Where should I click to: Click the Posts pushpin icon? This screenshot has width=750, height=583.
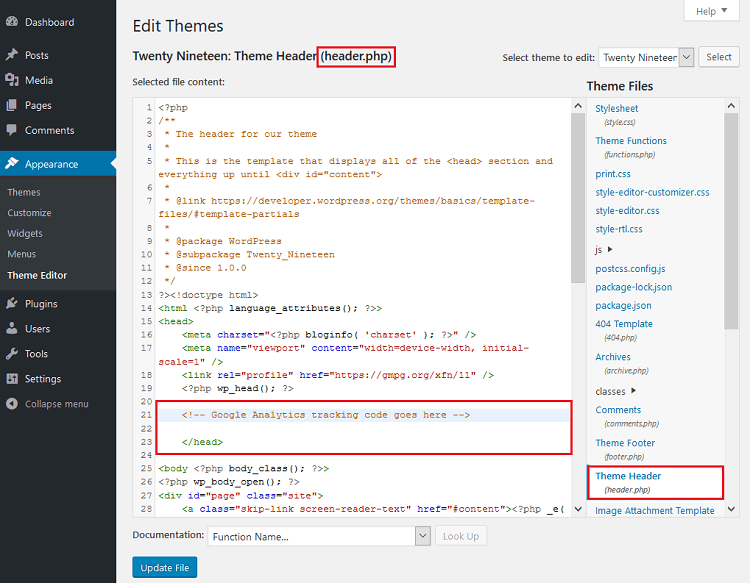coord(12,55)
